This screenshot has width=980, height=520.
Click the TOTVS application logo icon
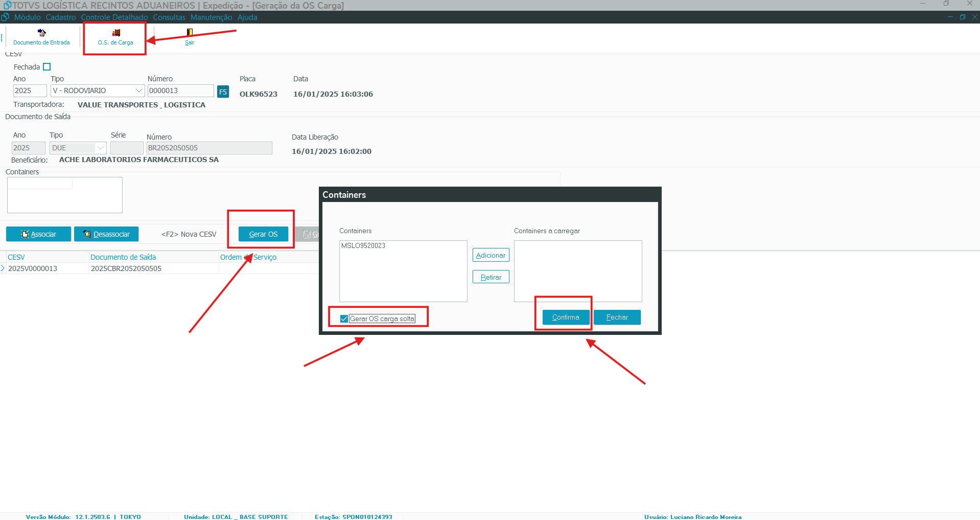7,5
